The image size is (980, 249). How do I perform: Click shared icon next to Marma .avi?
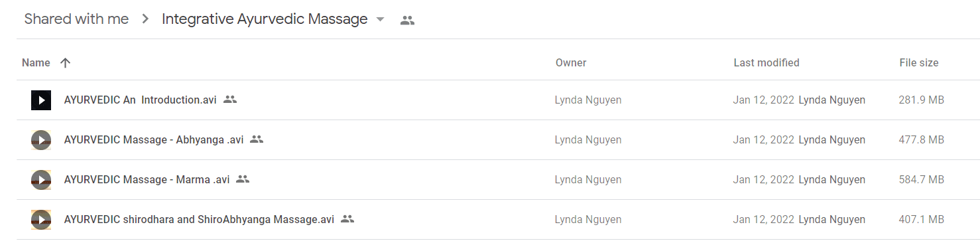click(x=243, y=179)
